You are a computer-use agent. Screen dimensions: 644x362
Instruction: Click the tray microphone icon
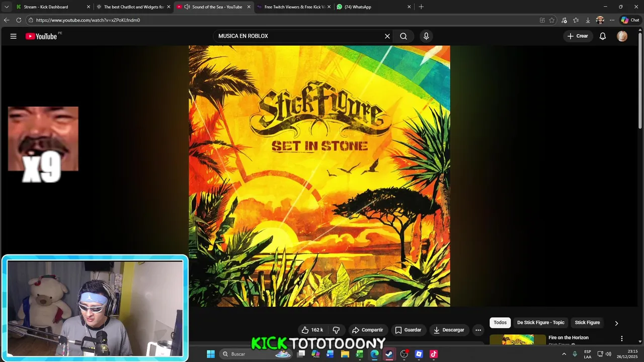[575, 354]
